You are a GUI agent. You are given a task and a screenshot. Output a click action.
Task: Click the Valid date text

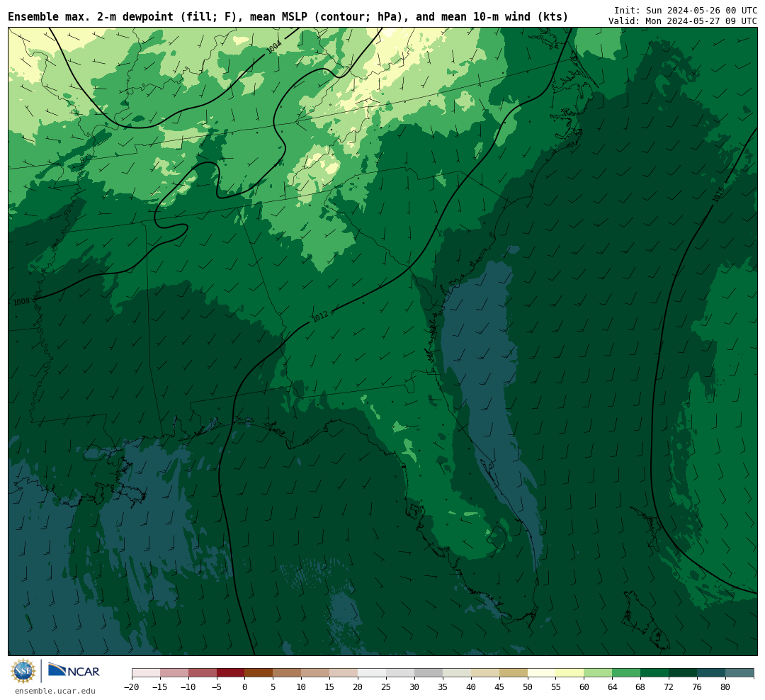pos(683,21)
